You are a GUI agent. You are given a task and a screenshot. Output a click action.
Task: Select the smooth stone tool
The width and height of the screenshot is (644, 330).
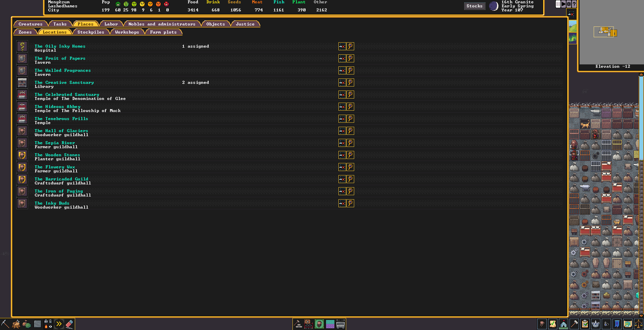tap(37, 324)
